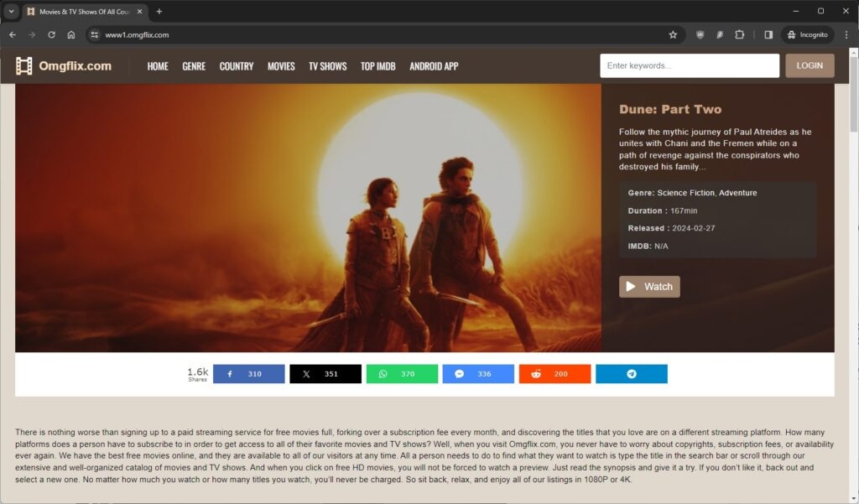Click the address bar URL www1.omgflix.com
The height and width of the screenshot is (504, 859).
point(137,34)
